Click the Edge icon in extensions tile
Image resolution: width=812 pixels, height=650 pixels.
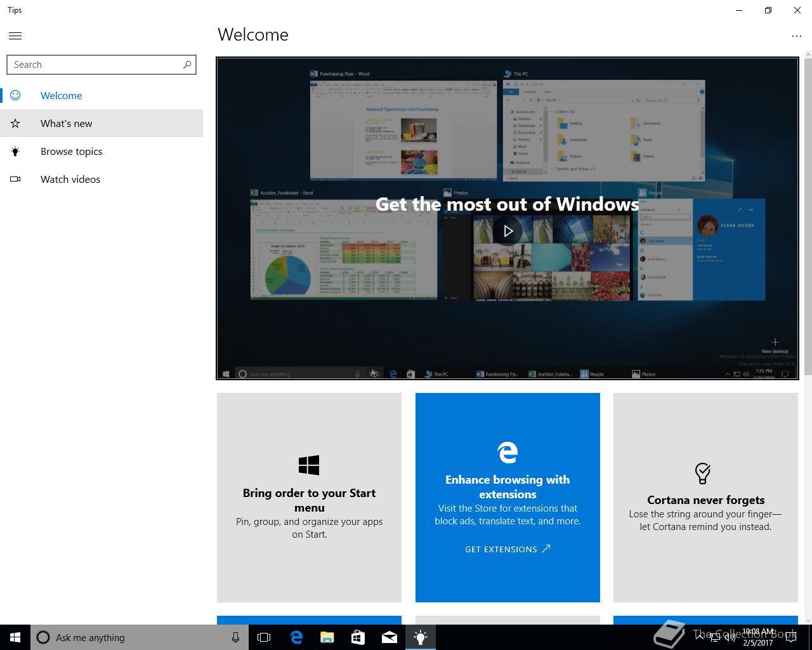tap(507, 452)
